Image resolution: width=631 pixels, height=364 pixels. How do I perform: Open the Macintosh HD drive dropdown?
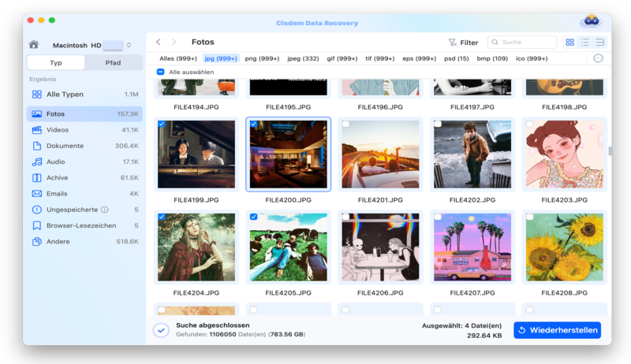129,45
